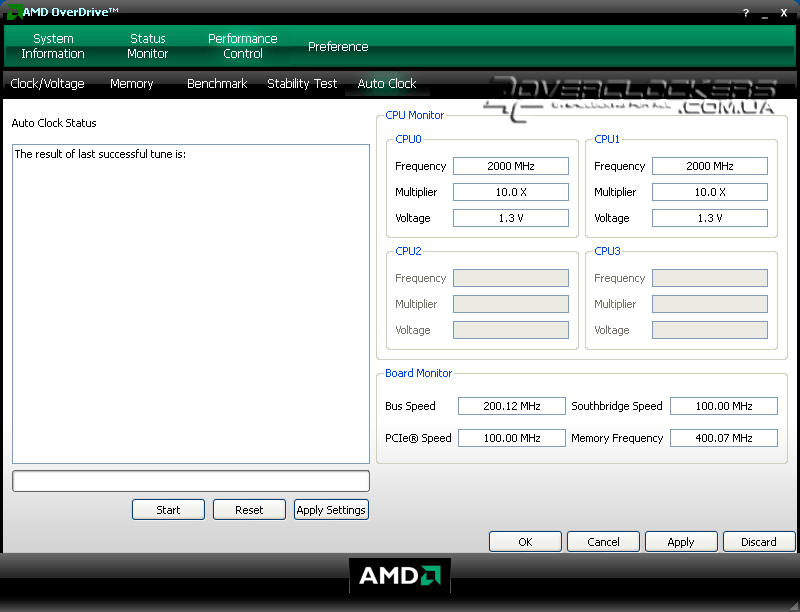Open the Performance Control tab
Screen dimensions: 800x612
coord(242,46)
